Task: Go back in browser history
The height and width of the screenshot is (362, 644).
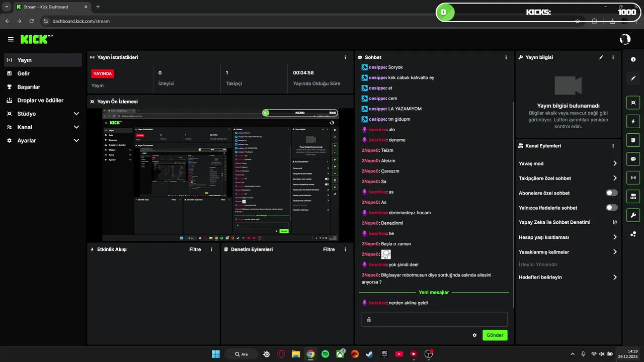Action: (x=7, y=21)
